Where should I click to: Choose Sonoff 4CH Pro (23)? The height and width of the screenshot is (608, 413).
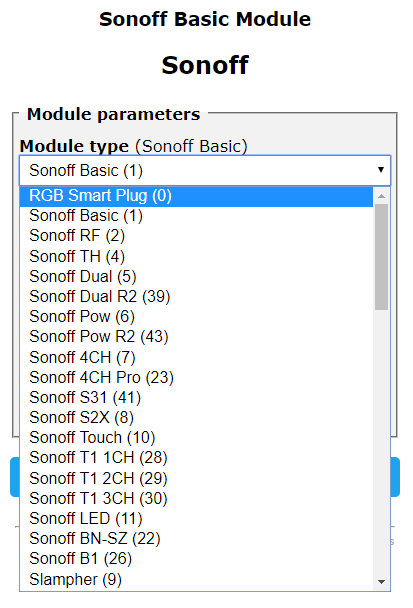click(x=196, y=377)
